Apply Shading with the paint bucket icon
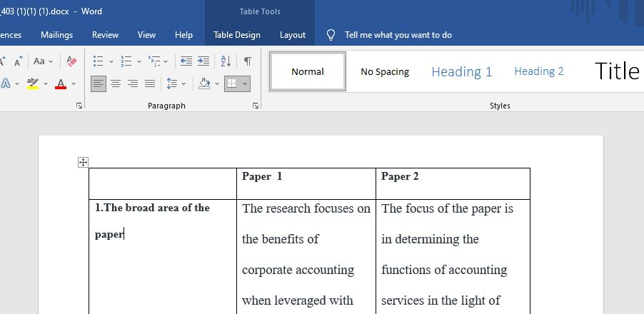Screen dimensions: 644x314 click(204, 83)
